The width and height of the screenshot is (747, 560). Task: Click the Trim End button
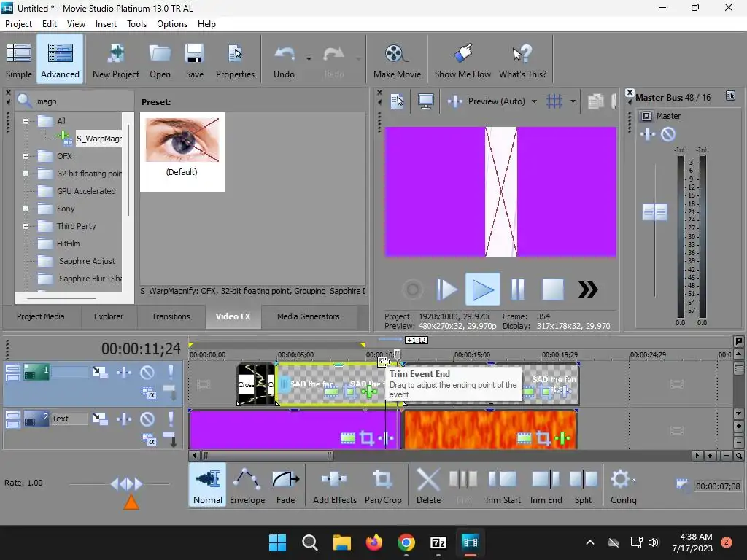546,485
